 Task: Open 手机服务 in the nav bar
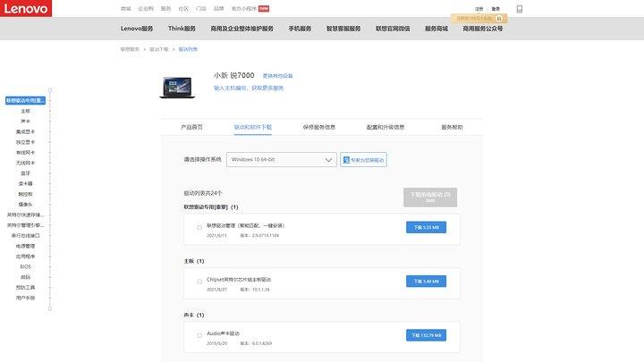[300, 29]
